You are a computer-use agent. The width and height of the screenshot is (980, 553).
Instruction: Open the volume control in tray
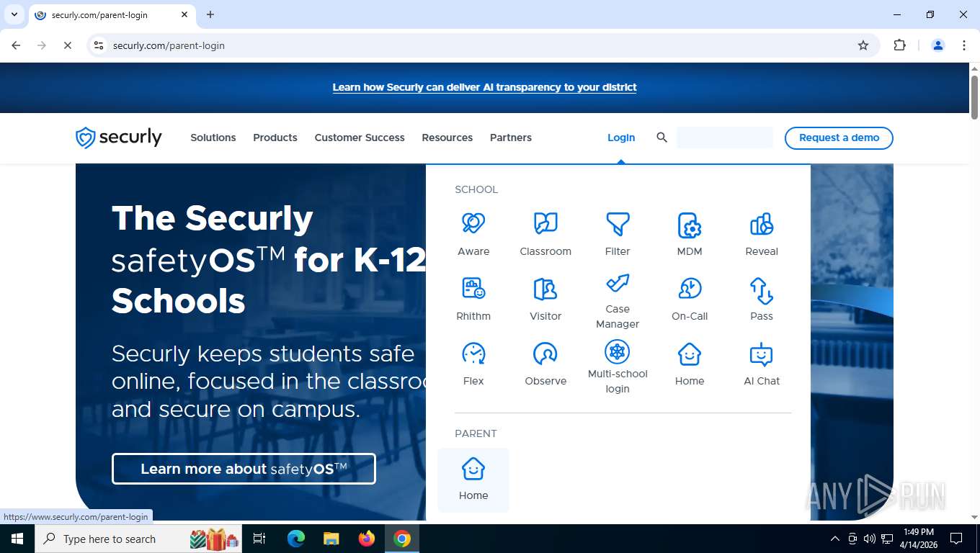(869, 539)
